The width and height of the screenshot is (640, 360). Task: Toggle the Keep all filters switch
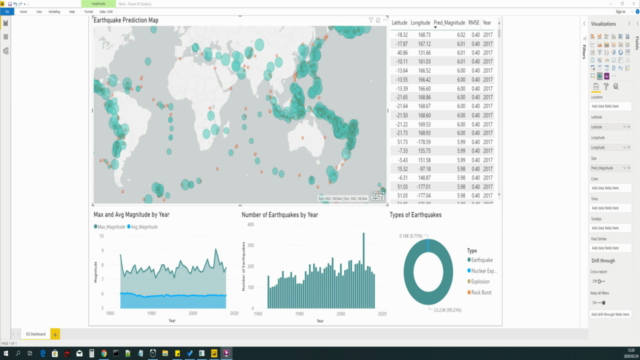[x=602, y=302]
